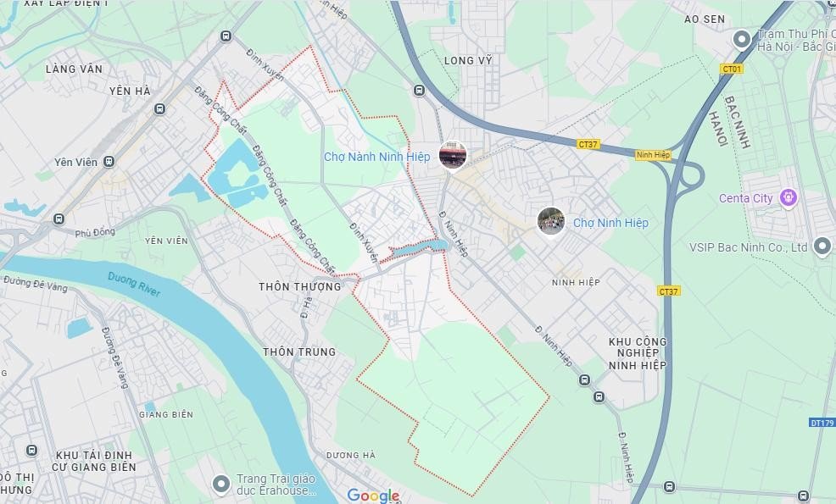
Task: Open the Trang Trại giáo dục Erahouse pin
Action: (x=221, y=485)
